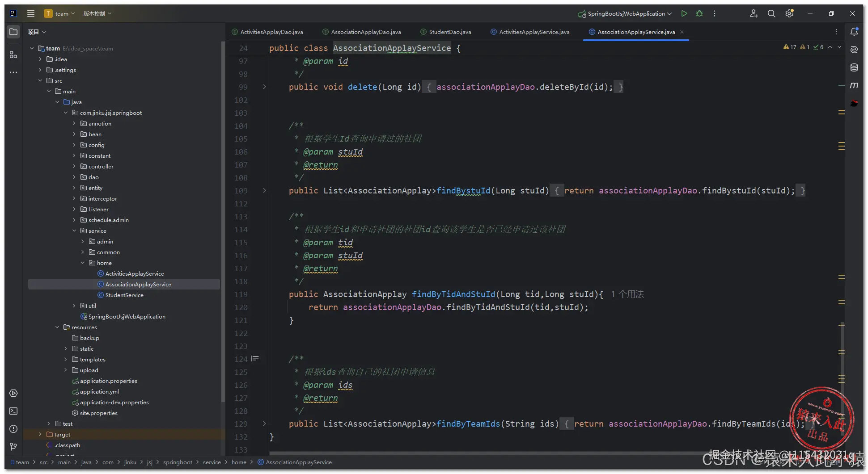
Task: Switch to ActivitiesApplayDao.java tab
Action: [x=267, y=32]
